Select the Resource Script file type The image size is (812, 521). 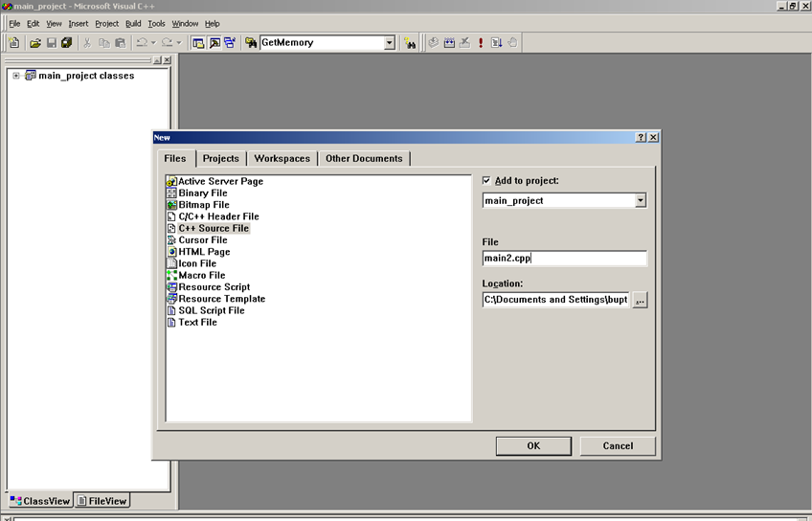click(x=214, y=287)
